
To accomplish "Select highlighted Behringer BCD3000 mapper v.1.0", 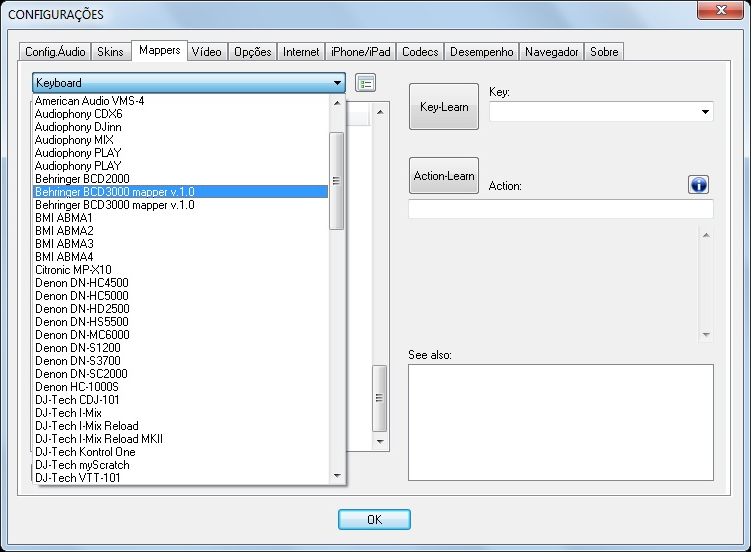I will (181, 192).
